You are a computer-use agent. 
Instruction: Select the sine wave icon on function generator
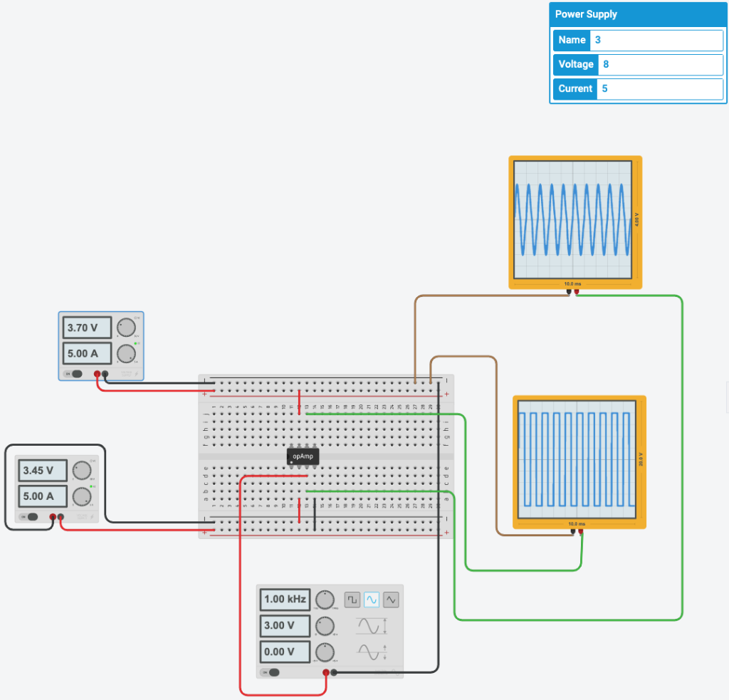[371, 599]
